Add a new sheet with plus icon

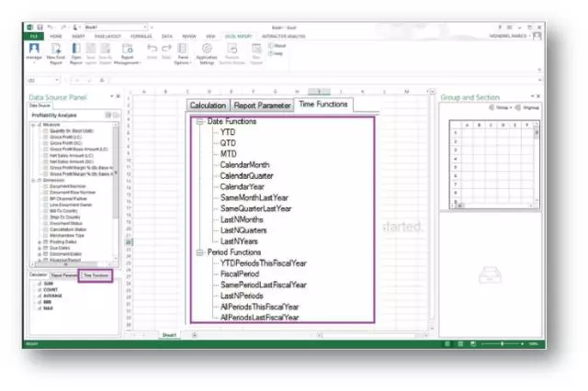(195, 335)
